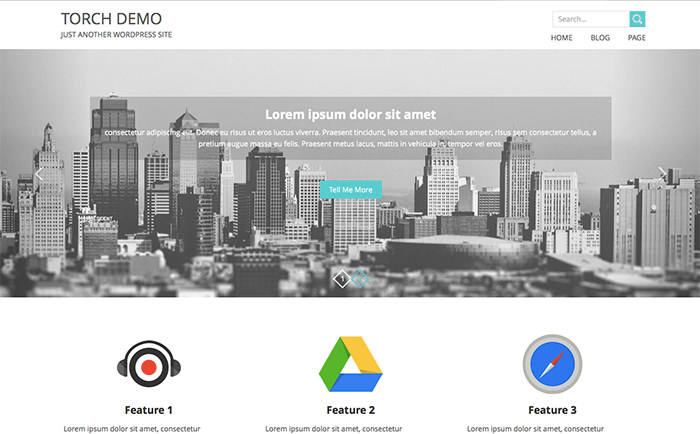Click the Google Drive triangle icon
Viewport: 700px width, 434px height.
coord(351,365)
